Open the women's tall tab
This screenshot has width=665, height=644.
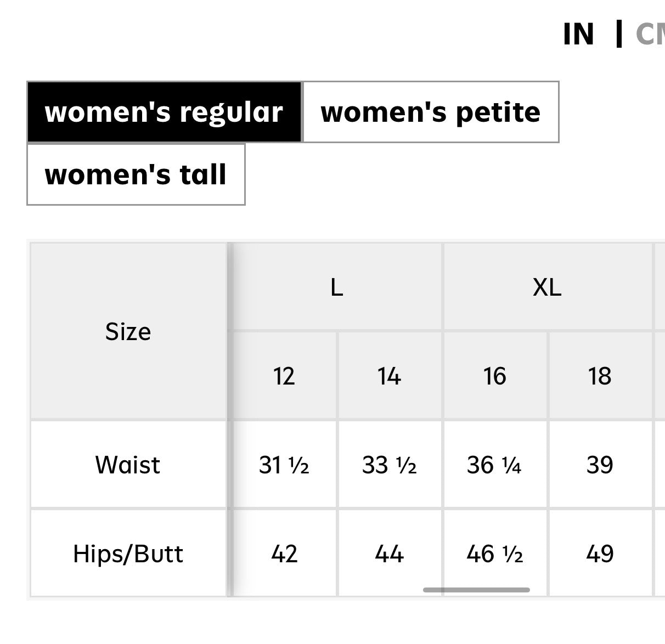coord(136,174)
